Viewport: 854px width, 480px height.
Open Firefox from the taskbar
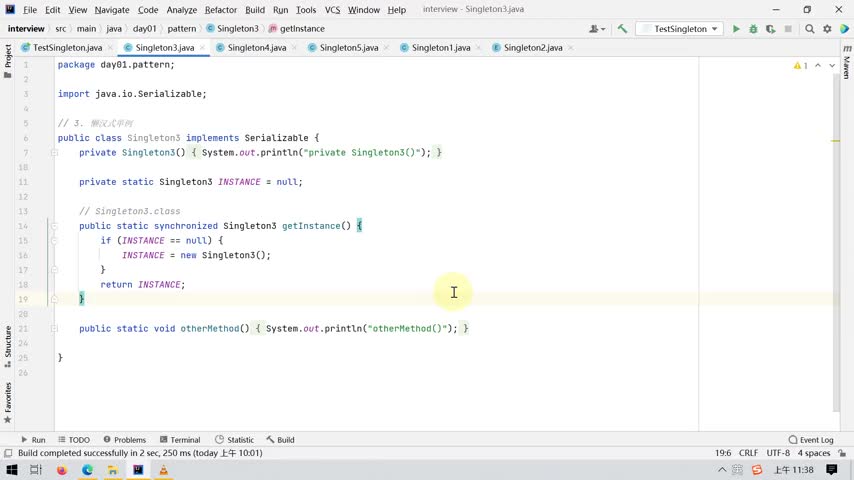point(62,470)
